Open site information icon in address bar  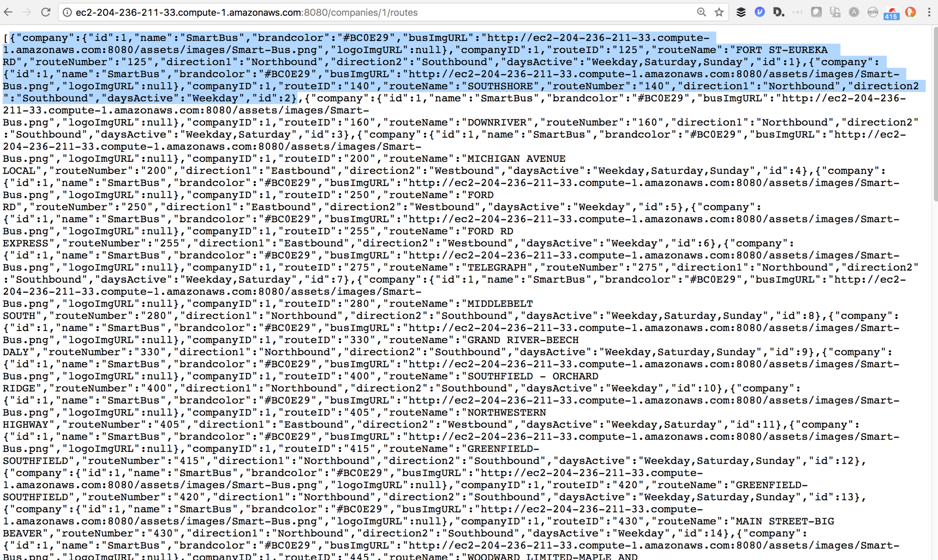coord(67,12)
